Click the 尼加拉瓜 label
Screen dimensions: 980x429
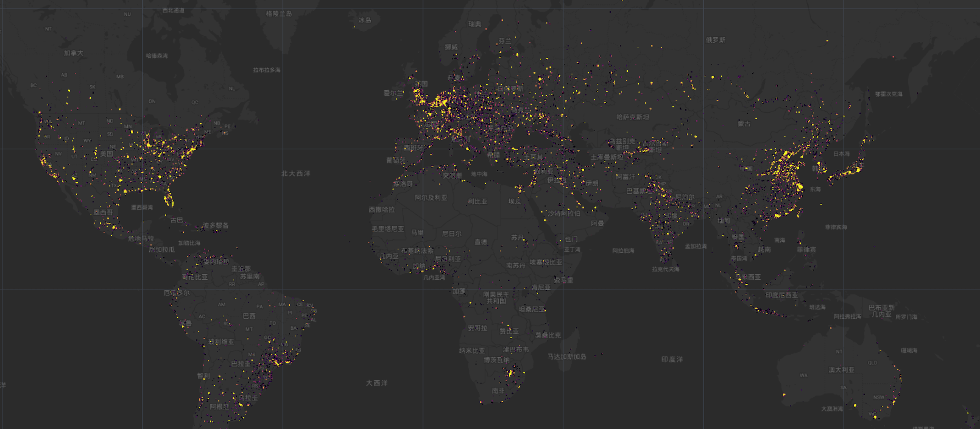point(161,249)
